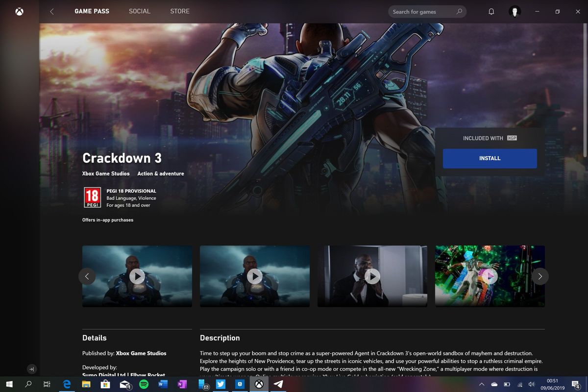Image resolution: width=588 pixels, height=392 pixels.
Task: Show hidden system tray icons
Action: click(481, 385)
